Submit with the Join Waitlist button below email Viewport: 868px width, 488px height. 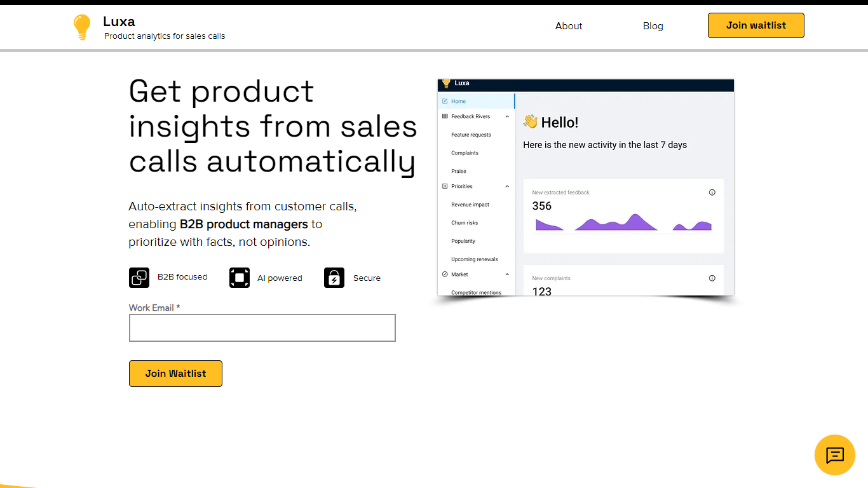(175, 374)
